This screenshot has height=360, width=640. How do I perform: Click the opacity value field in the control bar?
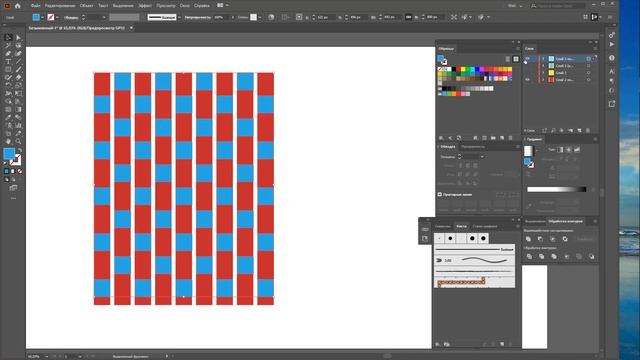coord(221,17)
